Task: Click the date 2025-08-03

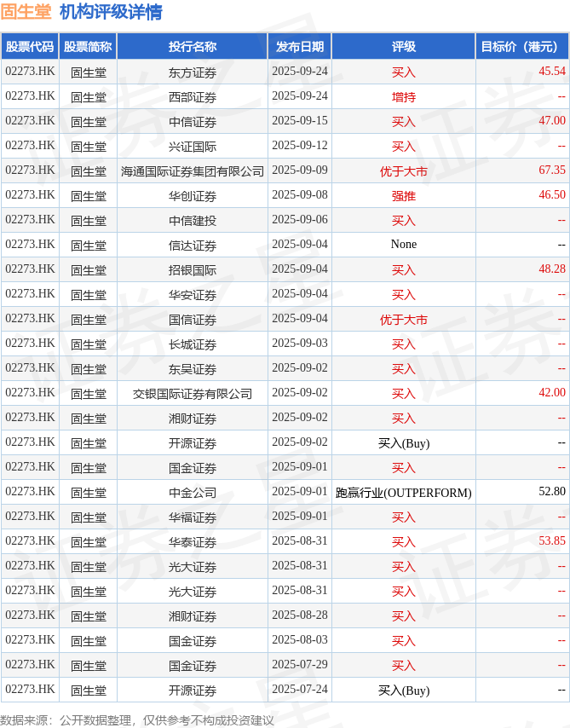Action: pyautogui.click(x=299, y=639)
